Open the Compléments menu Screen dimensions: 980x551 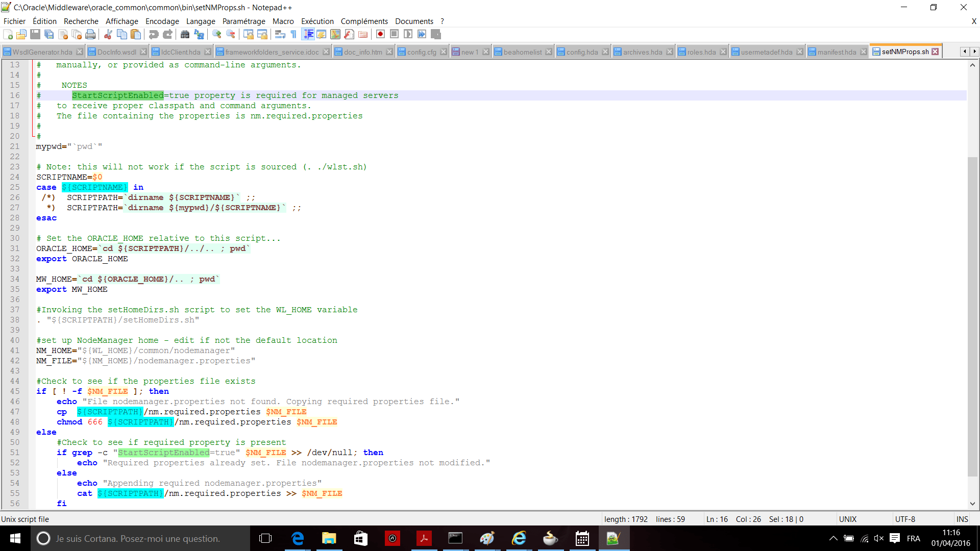[x=364, y=21]
